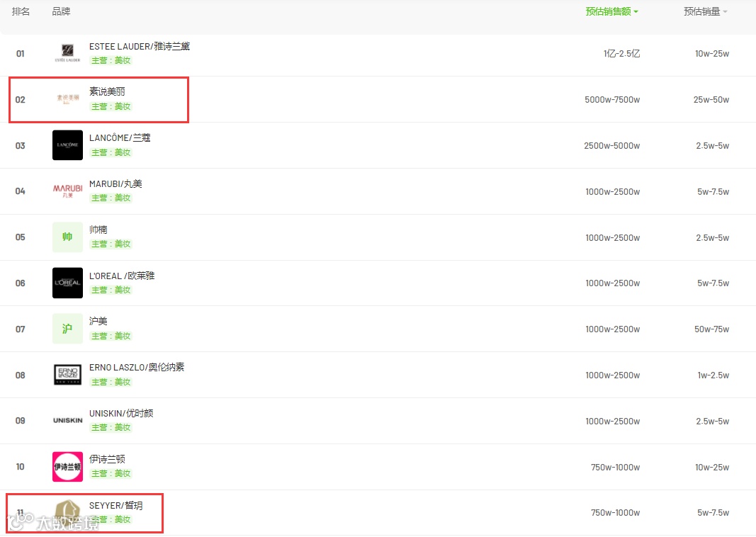The height and width of the screenshot is (537, 756).
Task: Click the 品牌 column header
Action: pos(61,11)
